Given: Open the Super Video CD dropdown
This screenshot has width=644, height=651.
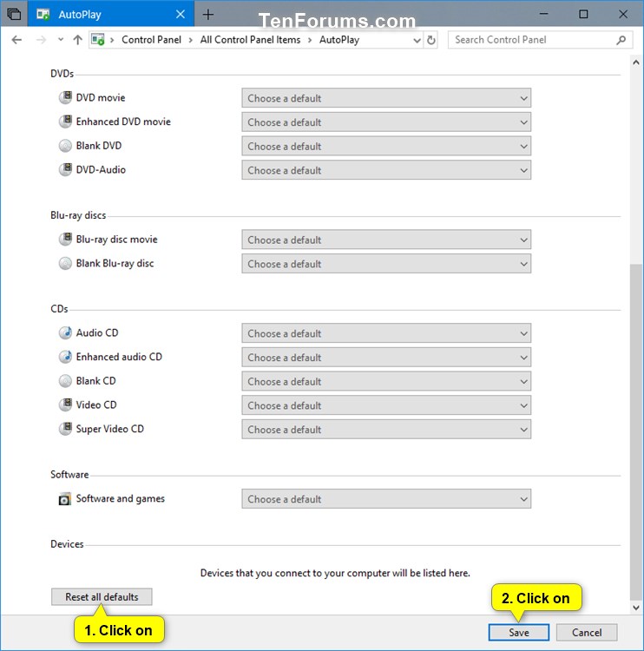Looking at the screenshot, I should click(386, 430).
